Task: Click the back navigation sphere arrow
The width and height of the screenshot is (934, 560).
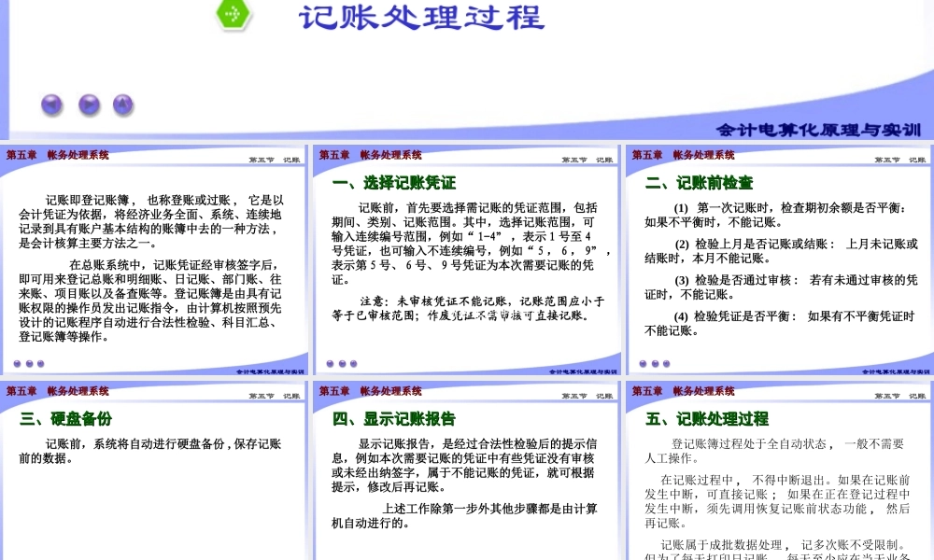Action: (x=51, y=105)
